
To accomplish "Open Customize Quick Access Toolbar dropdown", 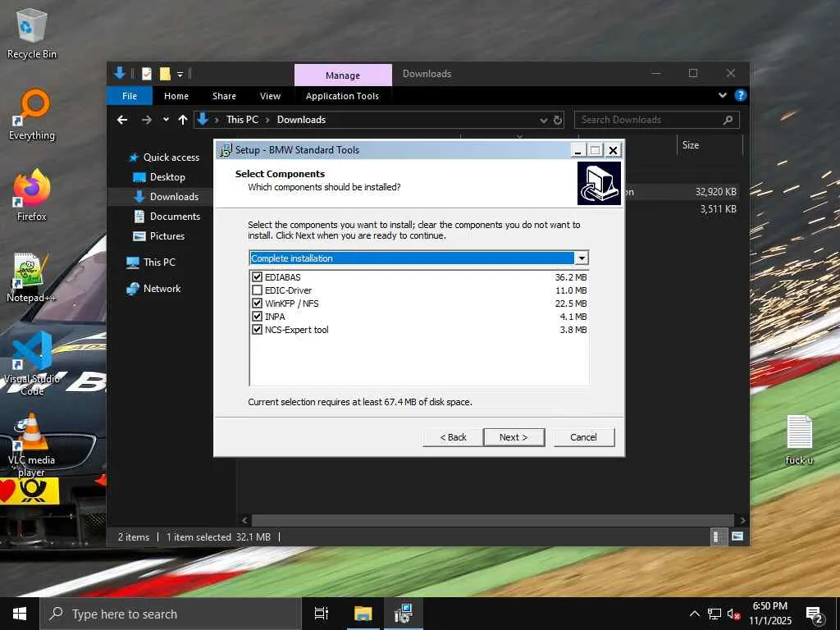I will point(180,74).
